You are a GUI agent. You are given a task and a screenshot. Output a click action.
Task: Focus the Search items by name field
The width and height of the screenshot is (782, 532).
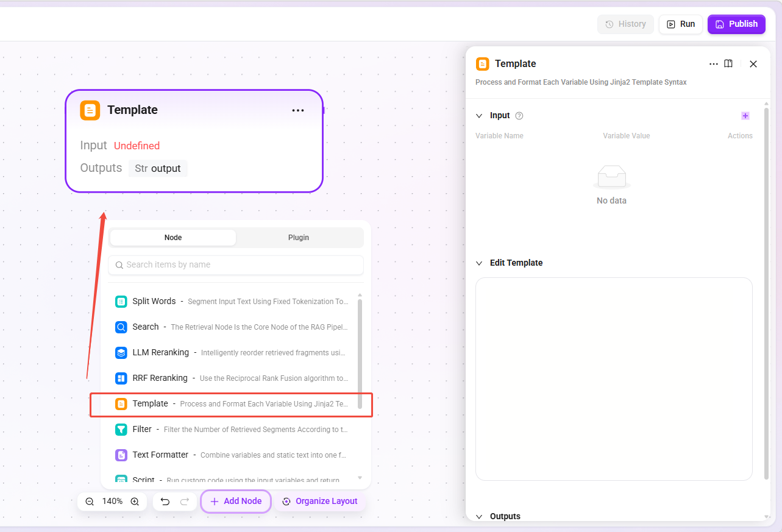[x=236, y=265]
